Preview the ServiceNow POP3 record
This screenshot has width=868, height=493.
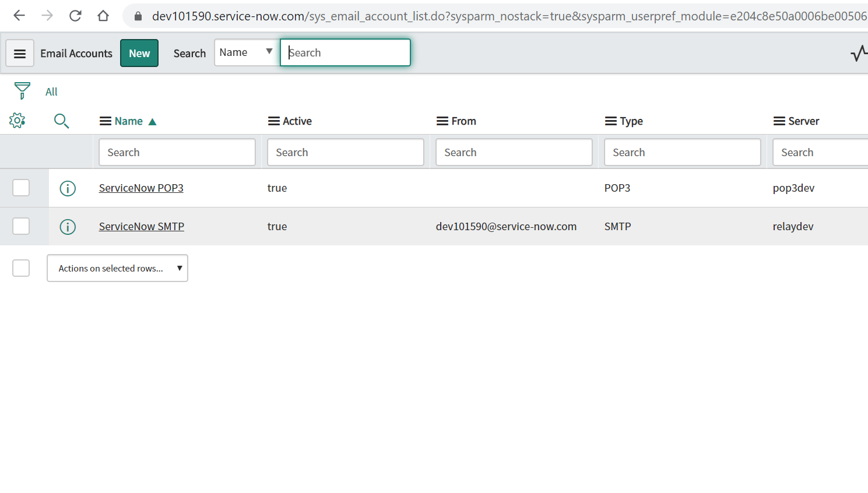(68, 188)
